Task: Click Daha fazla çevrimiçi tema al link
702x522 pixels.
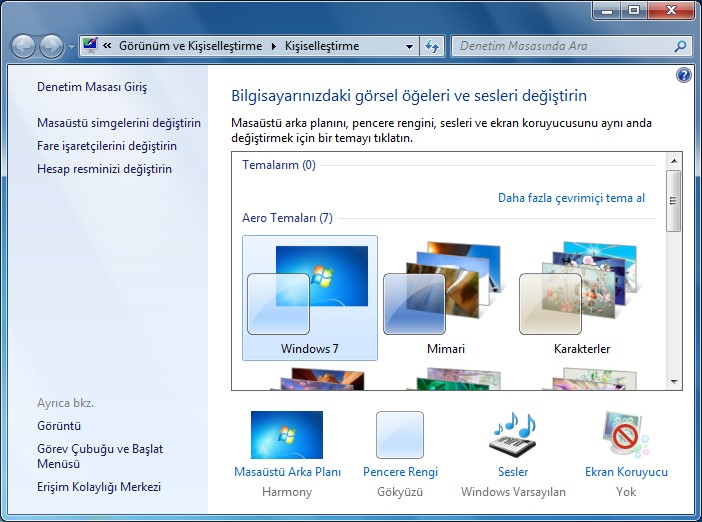Action: click(571, 198)
